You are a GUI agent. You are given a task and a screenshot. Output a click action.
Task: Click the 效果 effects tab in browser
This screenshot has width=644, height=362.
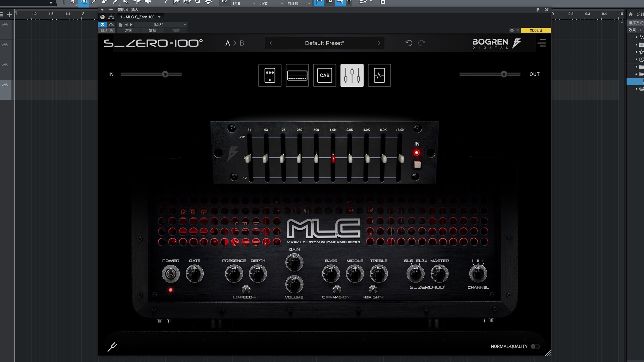point(632,30)
